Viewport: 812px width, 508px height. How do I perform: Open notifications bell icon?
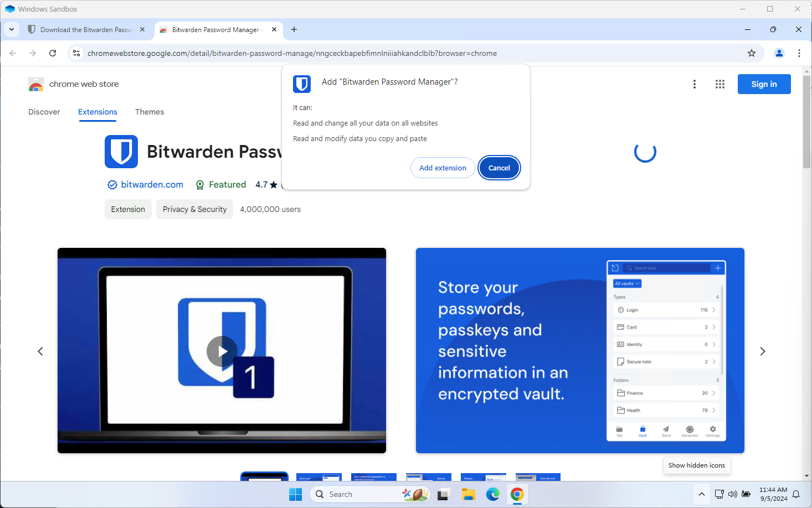tap(796, 494)
